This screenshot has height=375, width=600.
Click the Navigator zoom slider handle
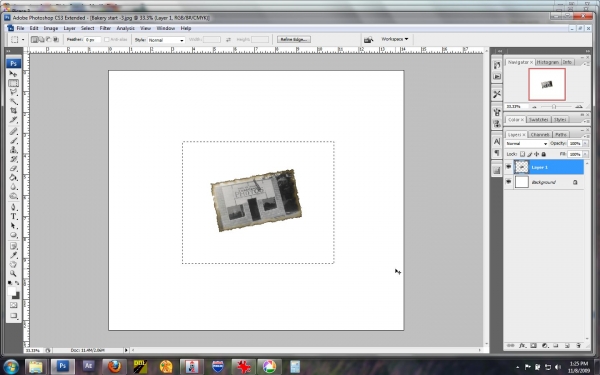tap(554, 107)
